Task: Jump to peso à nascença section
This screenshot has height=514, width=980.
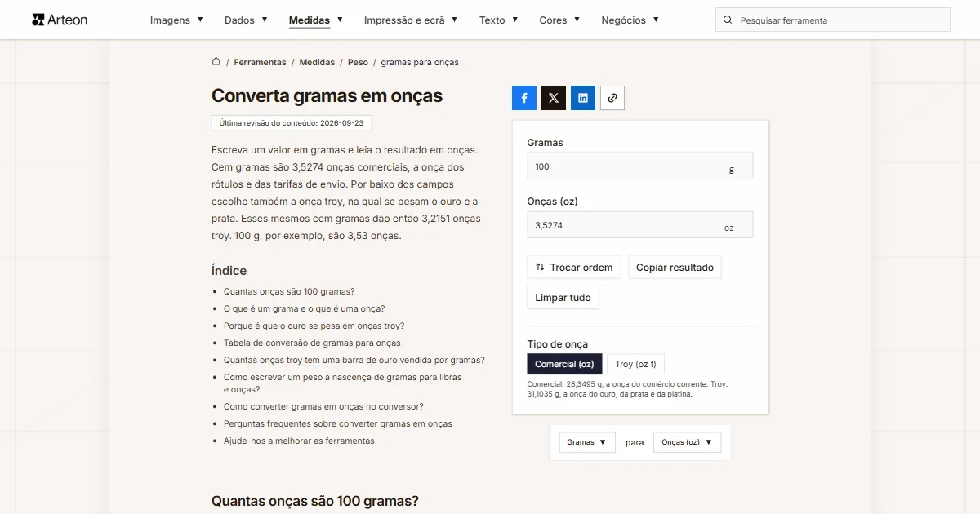Action: pos(343,383)
